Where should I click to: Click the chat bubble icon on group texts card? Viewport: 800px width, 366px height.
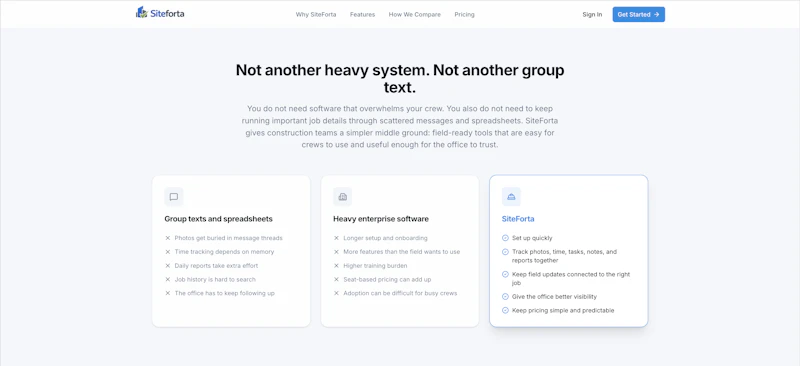click(173, 197)
